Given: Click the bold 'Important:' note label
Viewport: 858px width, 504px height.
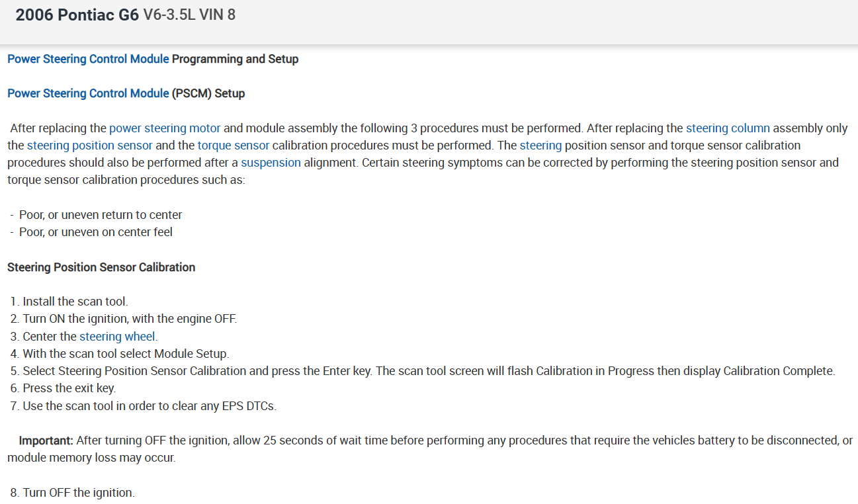Looking at the screenshot, I should pos(46,440).
